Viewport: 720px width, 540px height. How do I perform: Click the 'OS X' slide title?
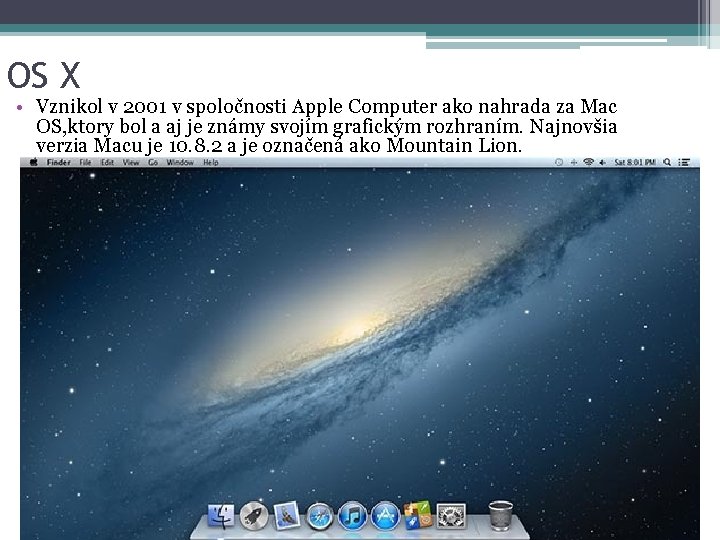pyautogui.click(x=44, y=75)
